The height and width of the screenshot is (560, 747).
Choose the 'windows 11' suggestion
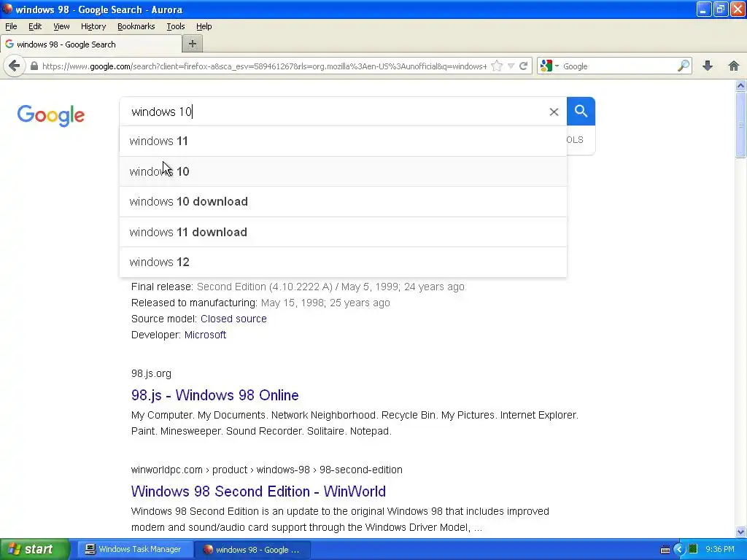pyautogui.click(x=343, y=141)
